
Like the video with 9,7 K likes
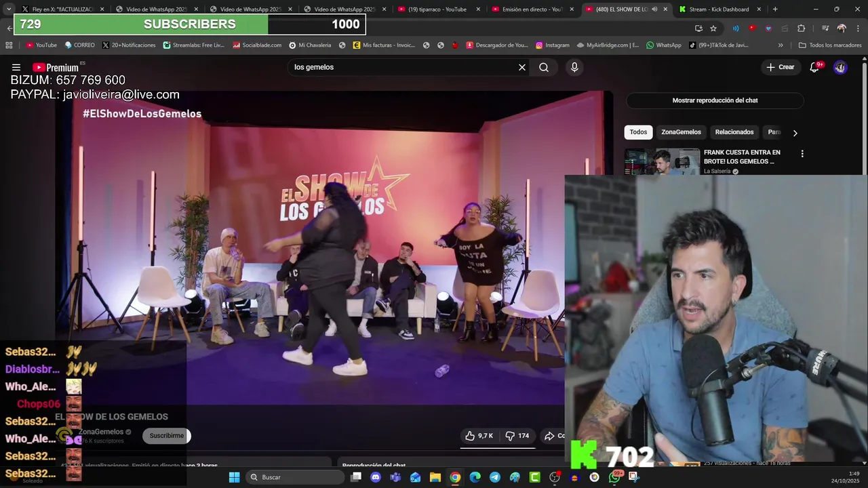[x=479, y=436]
